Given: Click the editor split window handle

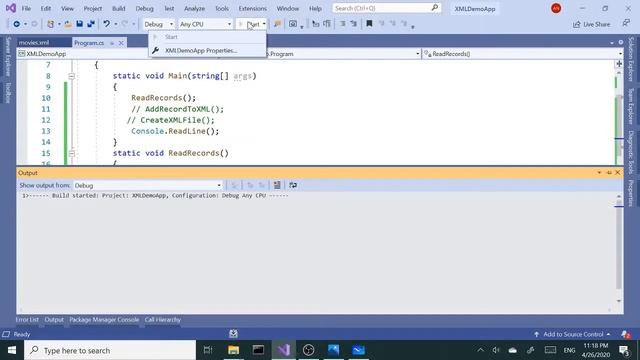Looking at the screenshot, I should click(x=619, y=64).
